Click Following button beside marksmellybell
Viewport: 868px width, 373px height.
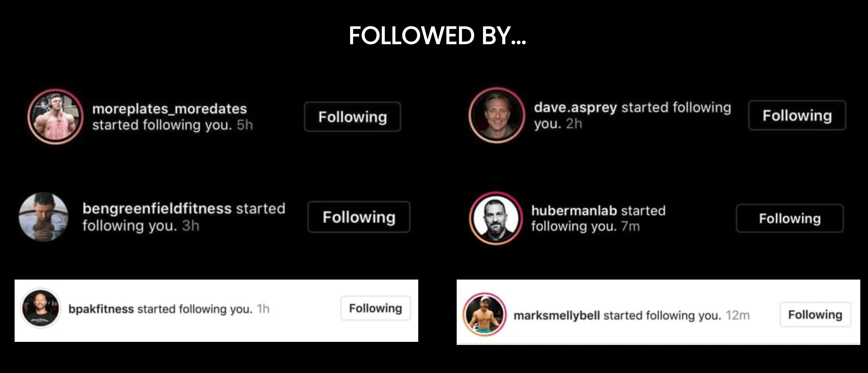815,315
